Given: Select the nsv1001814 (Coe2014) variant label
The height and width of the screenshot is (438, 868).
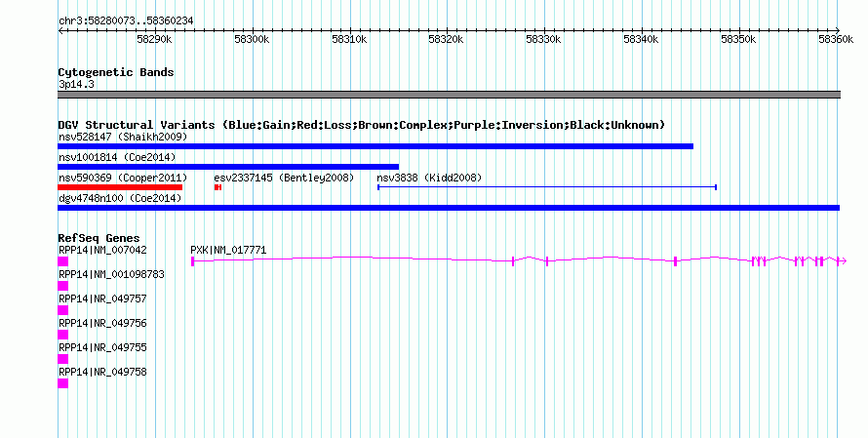Looking at the screenshot, I should tap(117, 157).
